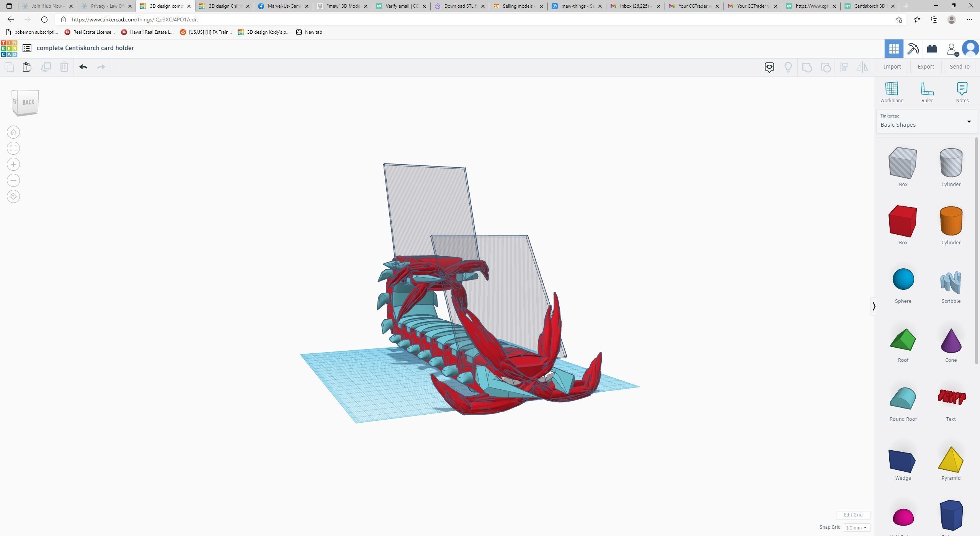Zoom in with the plus button
The width and height of the screenshot is (980, 536).
13,165
